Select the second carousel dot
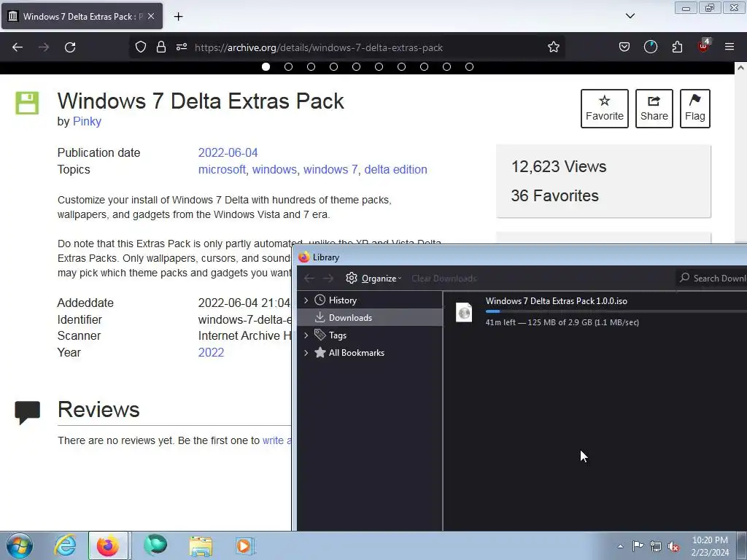 click(288, 66)
